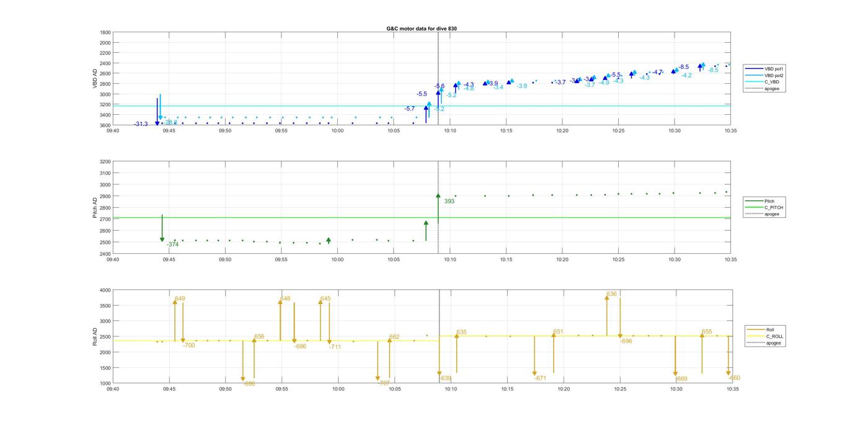Click the '-700' roll data label
The image size is (868, 430).
click(x=189, y=345)
